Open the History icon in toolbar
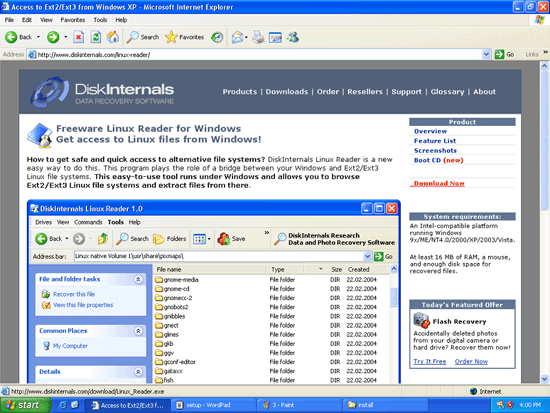This screenshot has width=550, height=413. 217,37
